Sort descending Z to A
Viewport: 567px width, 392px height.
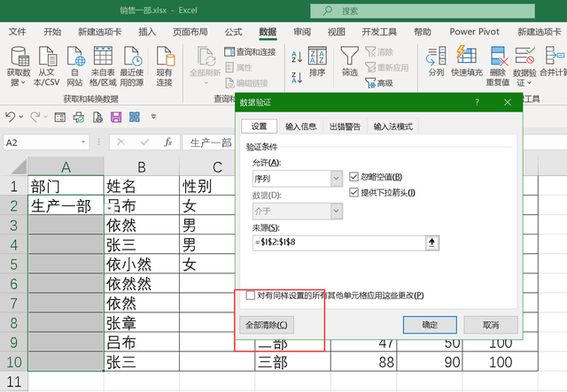click(297, 77)
